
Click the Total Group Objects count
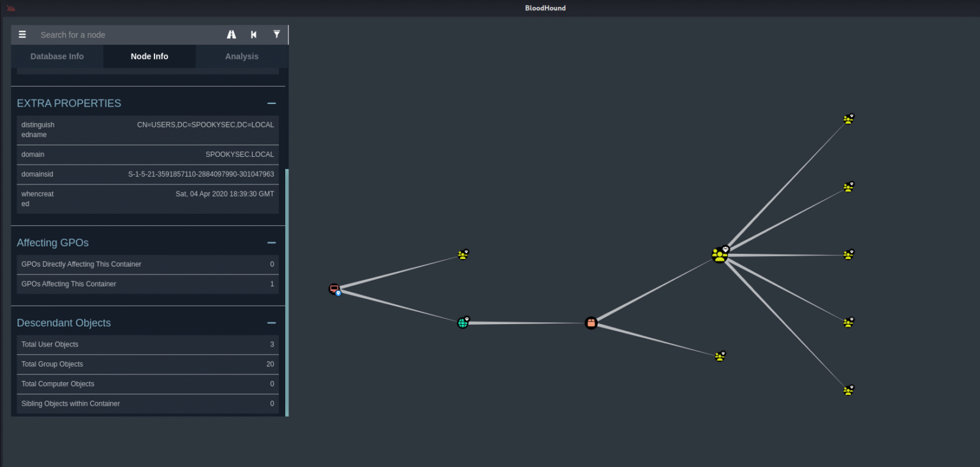(x=270, y=364)
